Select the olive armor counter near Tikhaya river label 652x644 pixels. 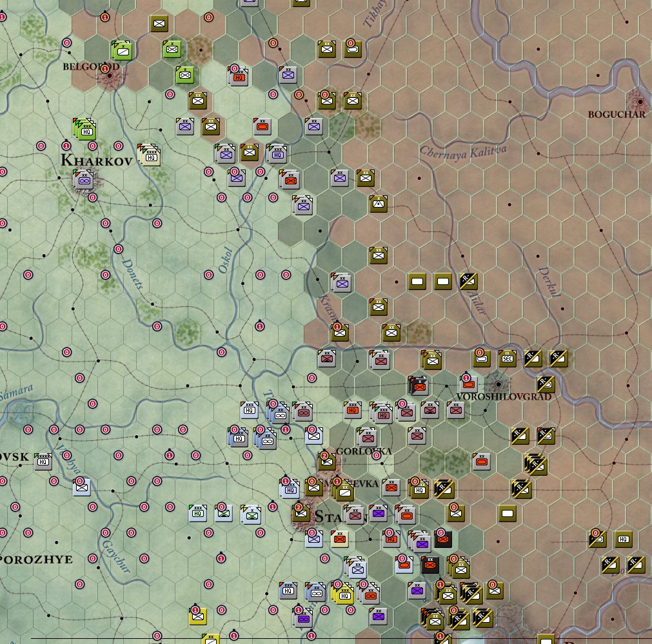353,48
